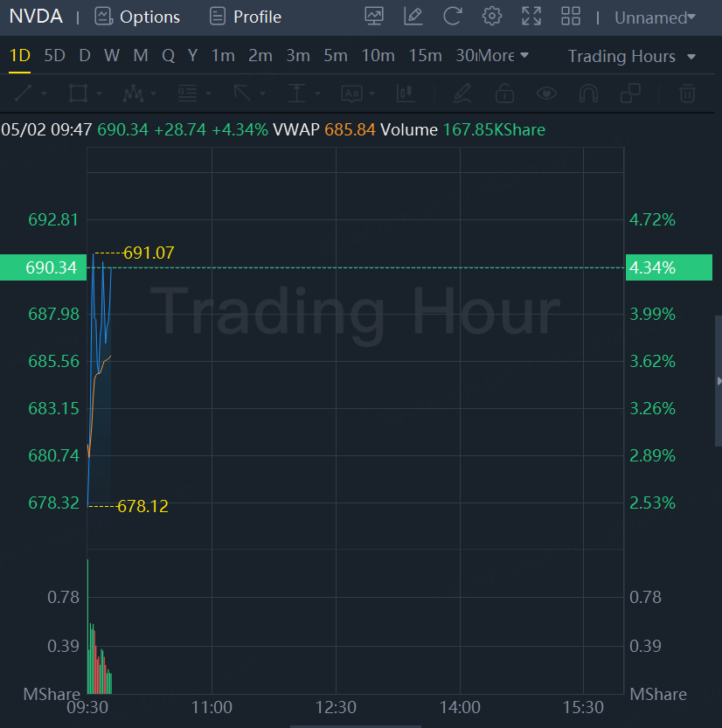Select the rectangle shape tool

click(78, 94)
